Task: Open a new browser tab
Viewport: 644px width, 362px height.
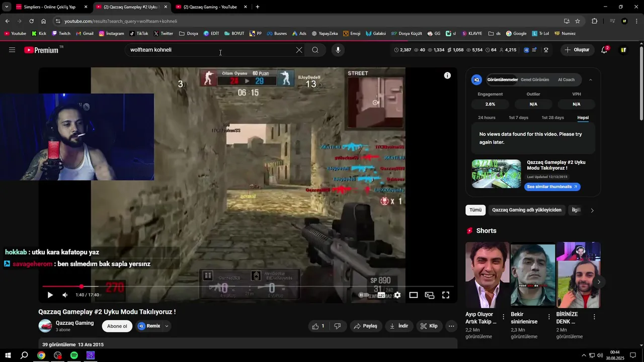Action: (x=258, y=7)
